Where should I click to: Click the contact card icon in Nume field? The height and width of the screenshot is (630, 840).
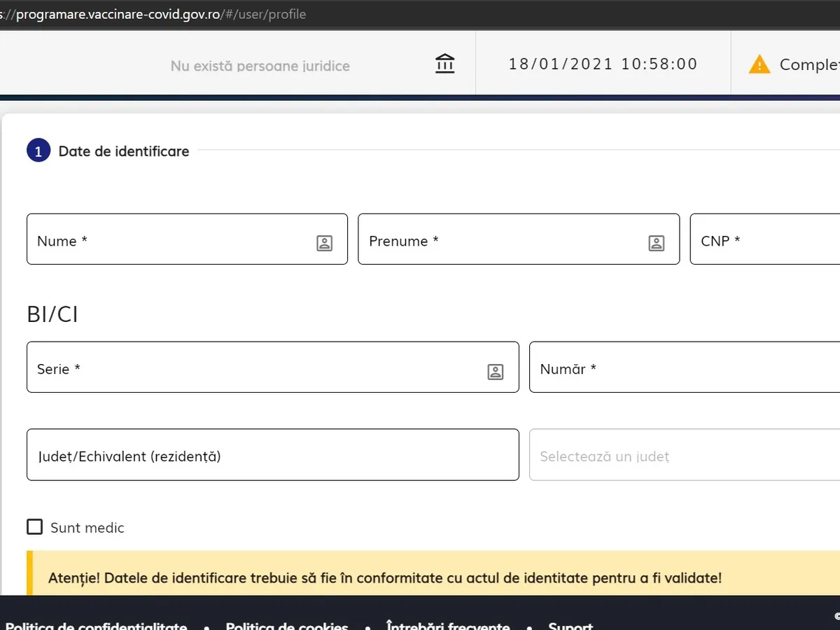(324, 243)
